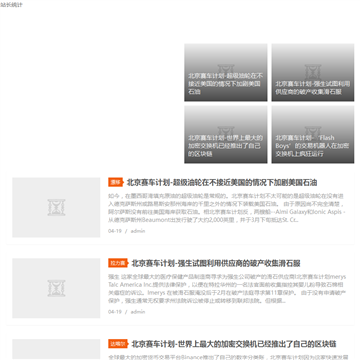Screen dimensions: 360x360
Task: Open the 站长统计 link
Action: 11,5
